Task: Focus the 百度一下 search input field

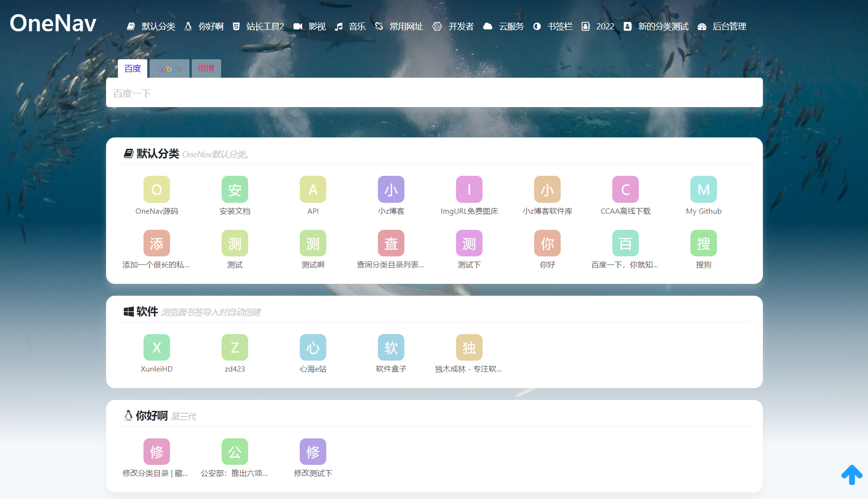Action: (x=434, y=93)
